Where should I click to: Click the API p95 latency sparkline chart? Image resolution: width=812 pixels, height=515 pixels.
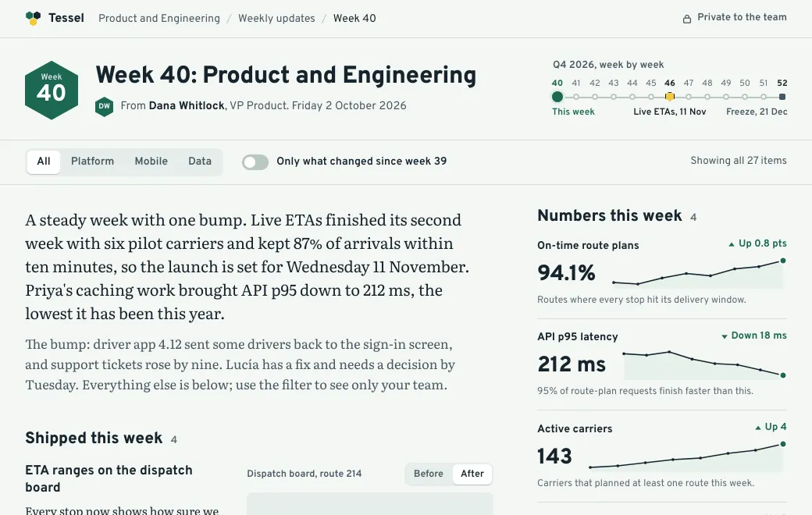tap(704, 364)
